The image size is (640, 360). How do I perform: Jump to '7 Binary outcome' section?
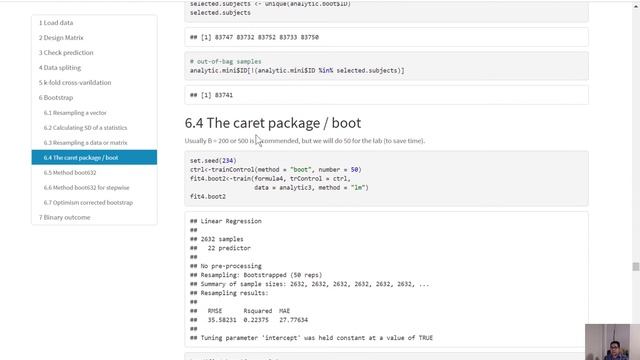[x=64, y=218]
